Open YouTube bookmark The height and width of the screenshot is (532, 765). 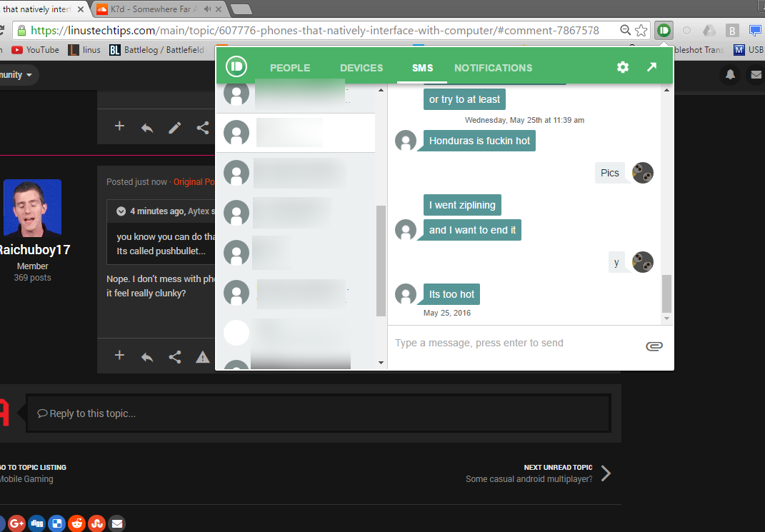35,50
